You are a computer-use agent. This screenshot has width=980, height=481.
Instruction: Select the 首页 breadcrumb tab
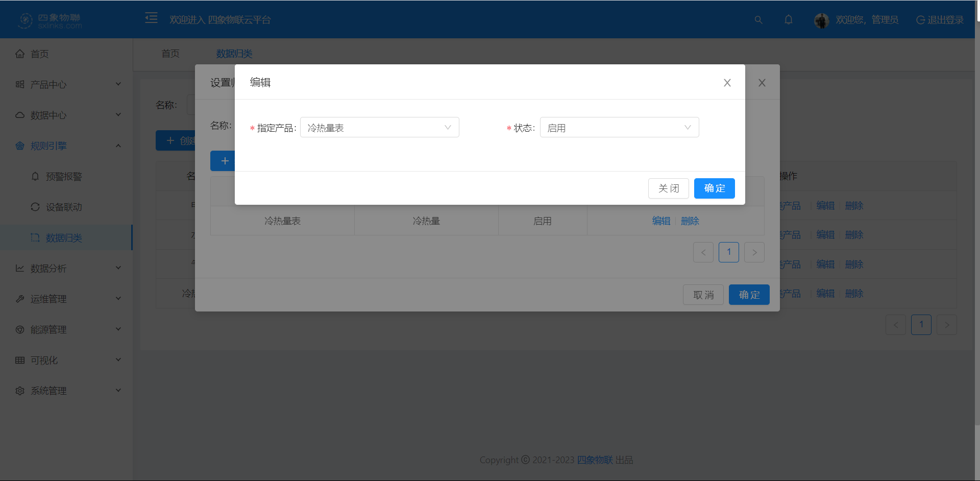click(x=170, y=54)
